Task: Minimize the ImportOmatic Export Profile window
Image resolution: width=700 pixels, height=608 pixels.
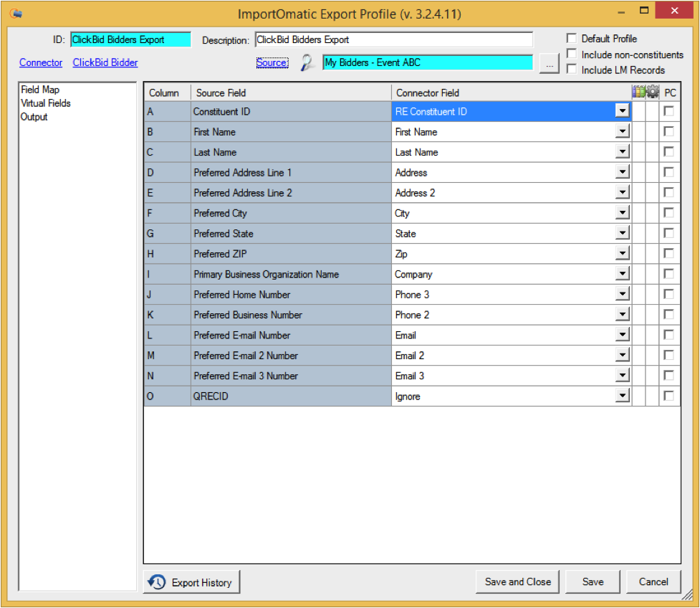Action: click(x=621, y=12)
